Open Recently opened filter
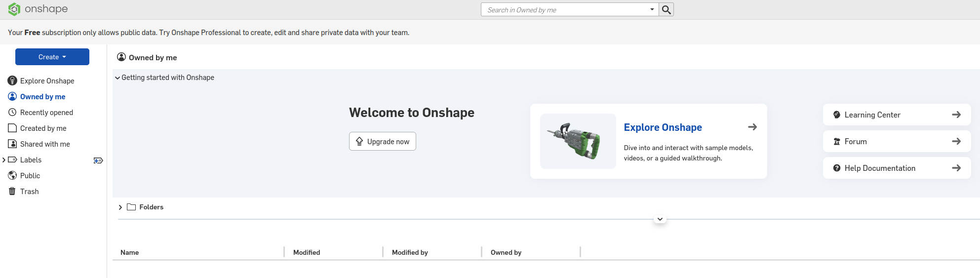The image size is (980, 278). (x=46, y=113)
